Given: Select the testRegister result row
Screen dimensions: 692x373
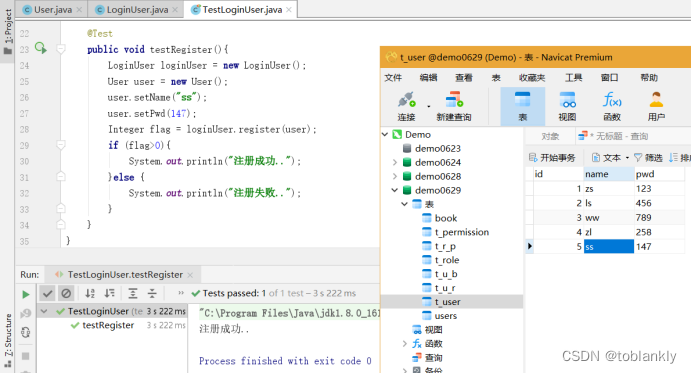Looking at the screenshot, I should point(113,325).
